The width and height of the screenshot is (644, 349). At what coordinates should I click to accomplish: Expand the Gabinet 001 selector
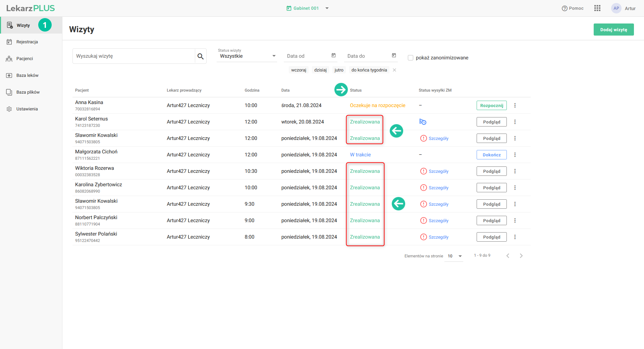point(327,8)
